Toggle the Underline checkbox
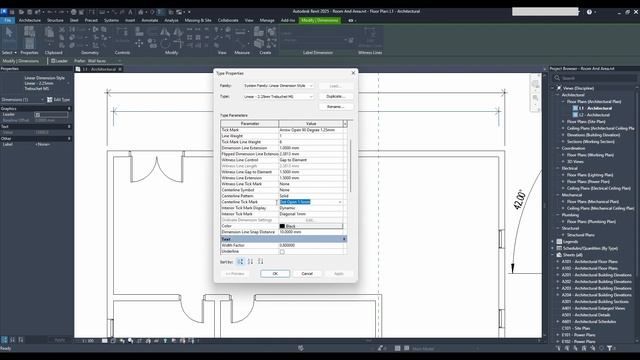Viewport: 640px width, 360px height. (x=282, y=252)
